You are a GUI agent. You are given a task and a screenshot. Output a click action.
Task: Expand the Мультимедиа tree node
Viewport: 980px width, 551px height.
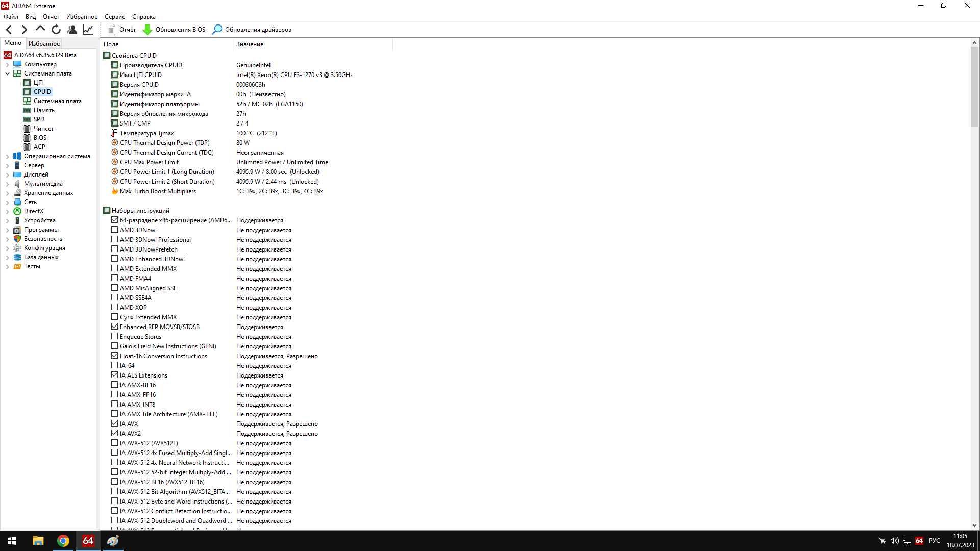[x=8, y=184]
